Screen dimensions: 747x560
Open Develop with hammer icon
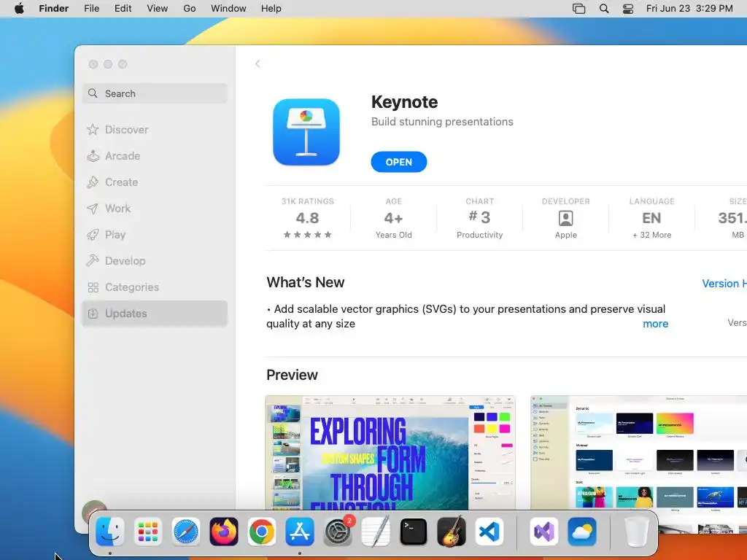click(x=155, y=260)
